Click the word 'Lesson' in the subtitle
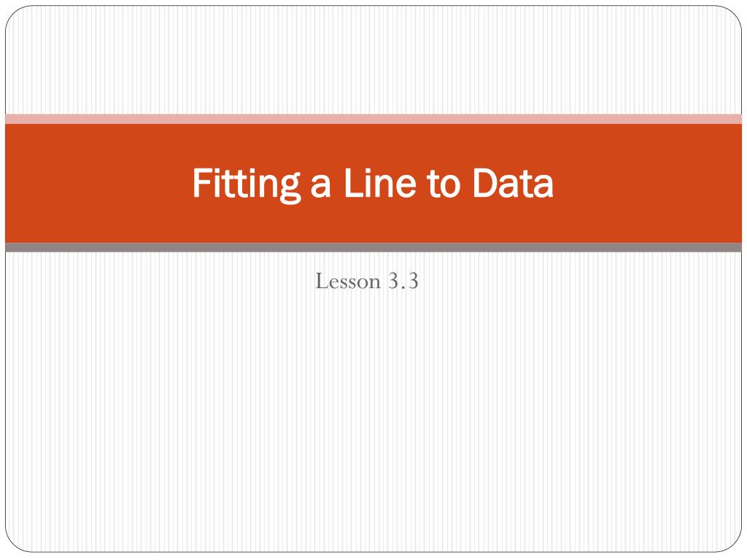The image size is (747, 560). pyautogui.click(x=348, y=281)
